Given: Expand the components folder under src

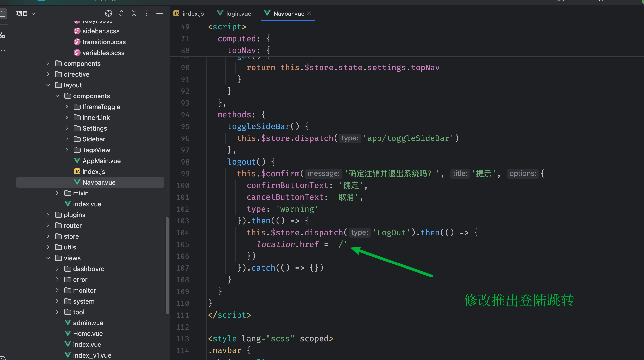Looking at the screenshot, I should tap(48, 64).
